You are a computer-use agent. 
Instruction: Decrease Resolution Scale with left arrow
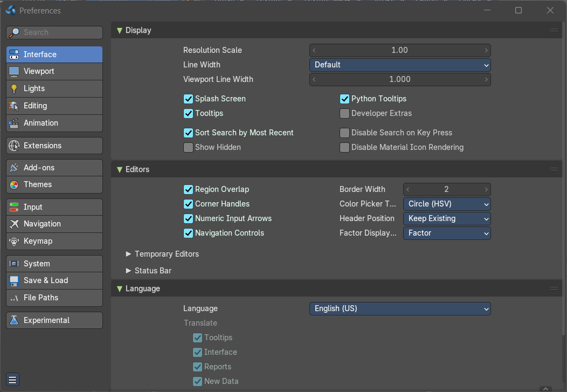click(314, 50)
